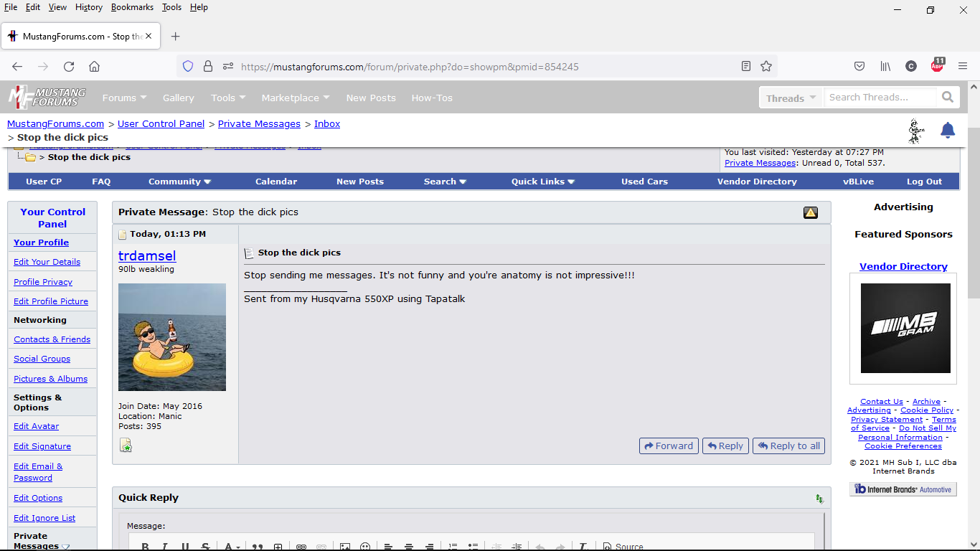The height and width of the screenshot is (551, 980).
Task: Expand the Quick Links menu
Action: [x=543, y=182]
